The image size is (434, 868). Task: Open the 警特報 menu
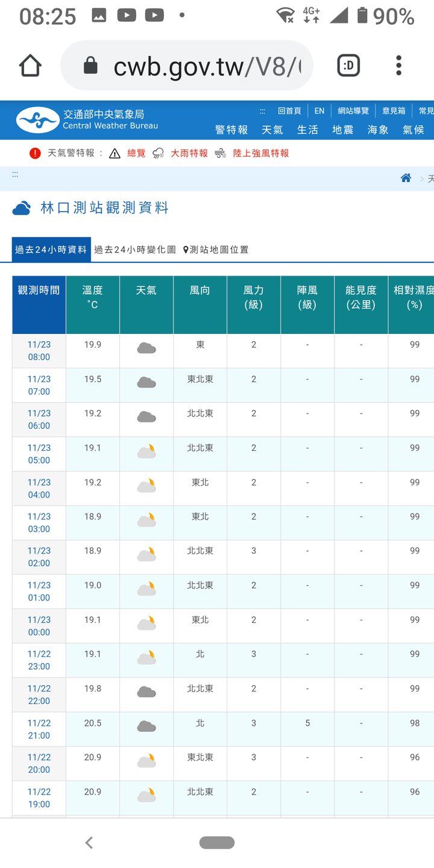(x=231, y=130)
